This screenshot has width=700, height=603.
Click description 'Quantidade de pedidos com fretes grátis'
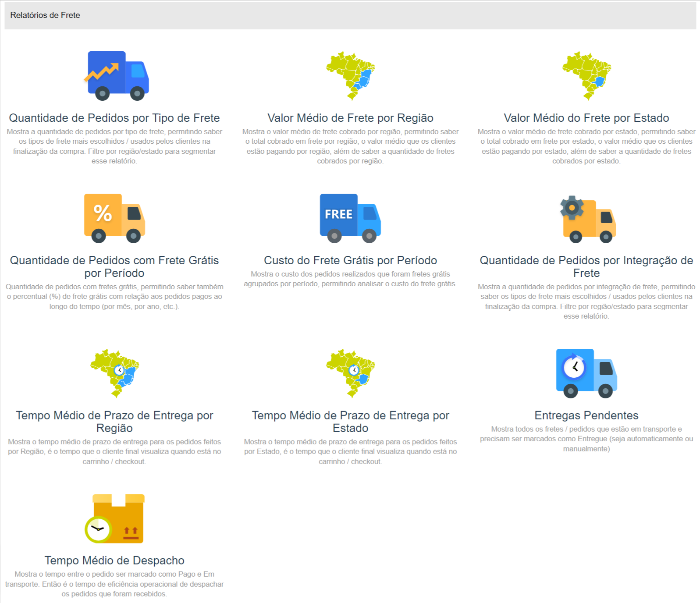point(114,297)
